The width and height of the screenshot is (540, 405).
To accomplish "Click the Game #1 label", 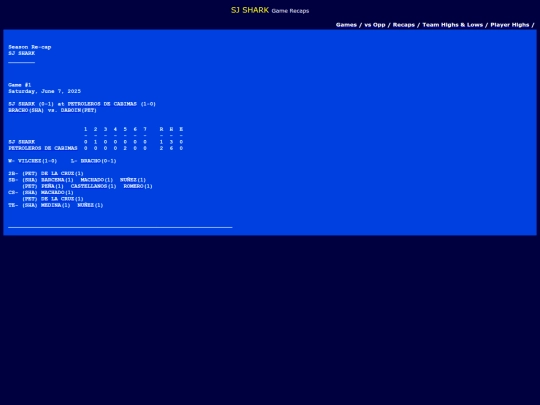I will pos(20,85).
